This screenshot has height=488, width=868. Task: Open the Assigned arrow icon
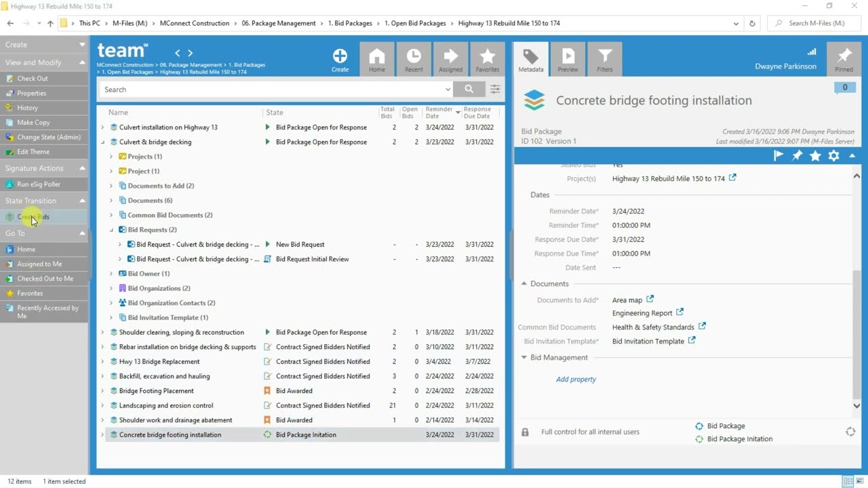450,57
